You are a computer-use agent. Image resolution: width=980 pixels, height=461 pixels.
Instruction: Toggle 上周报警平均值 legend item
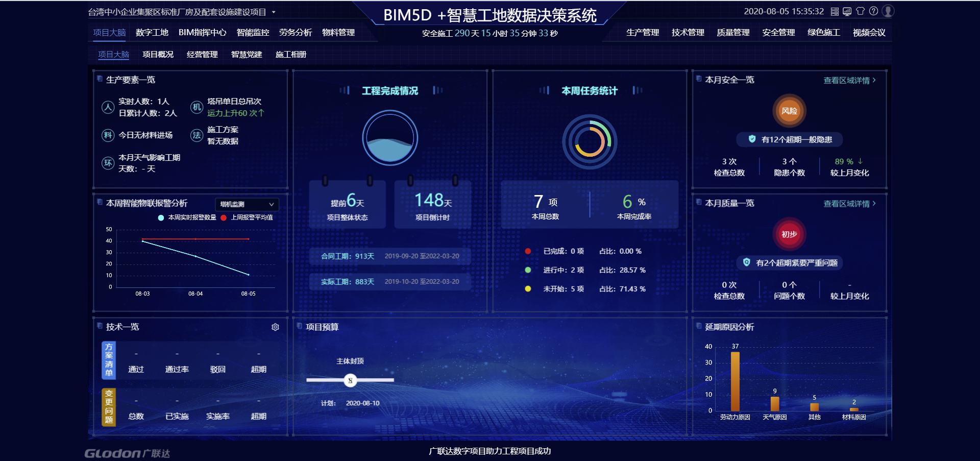click(x=247, y=217)
